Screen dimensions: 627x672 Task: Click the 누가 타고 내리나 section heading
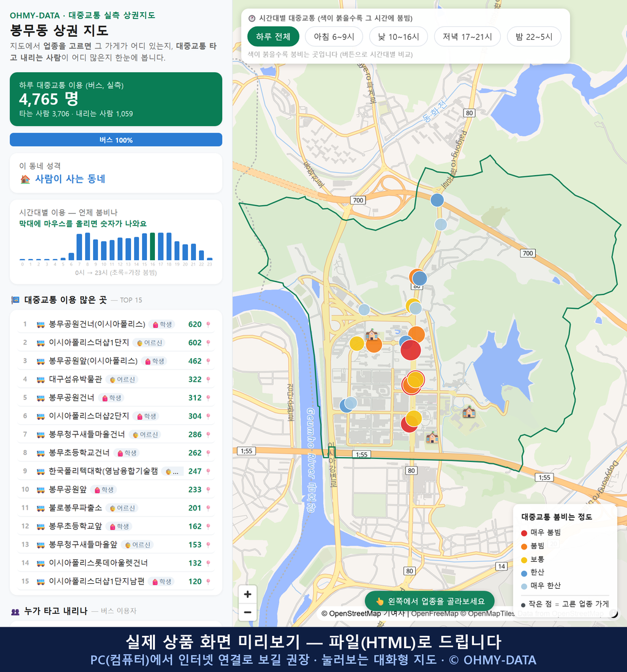[56, 611]
